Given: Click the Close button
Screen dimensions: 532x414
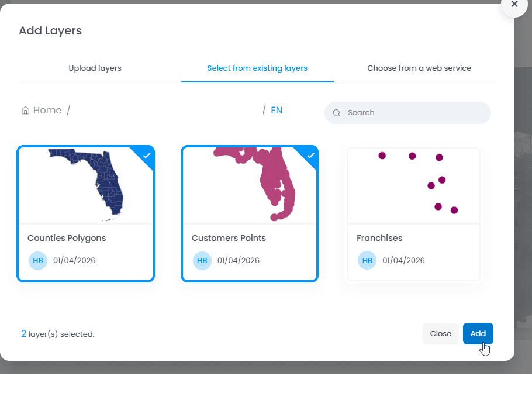Looking at the screenshot, I should click(440, 333).
